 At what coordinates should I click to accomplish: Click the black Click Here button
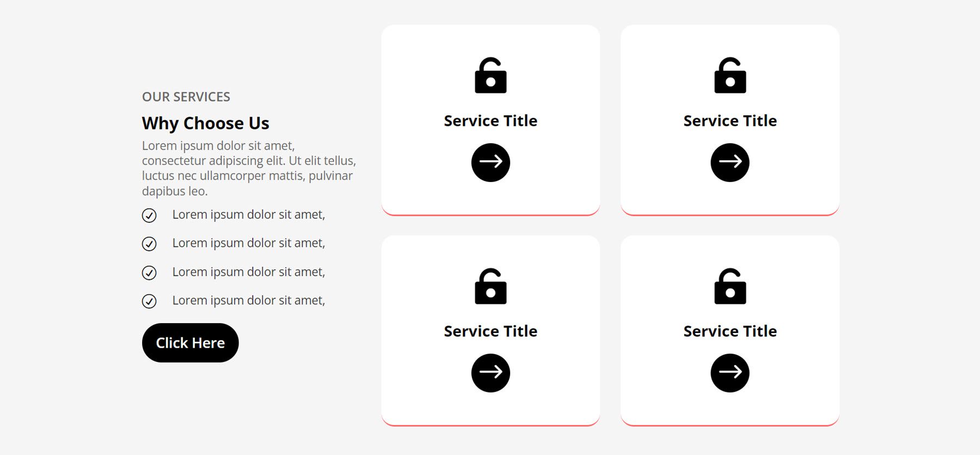[x=190, y=343]
